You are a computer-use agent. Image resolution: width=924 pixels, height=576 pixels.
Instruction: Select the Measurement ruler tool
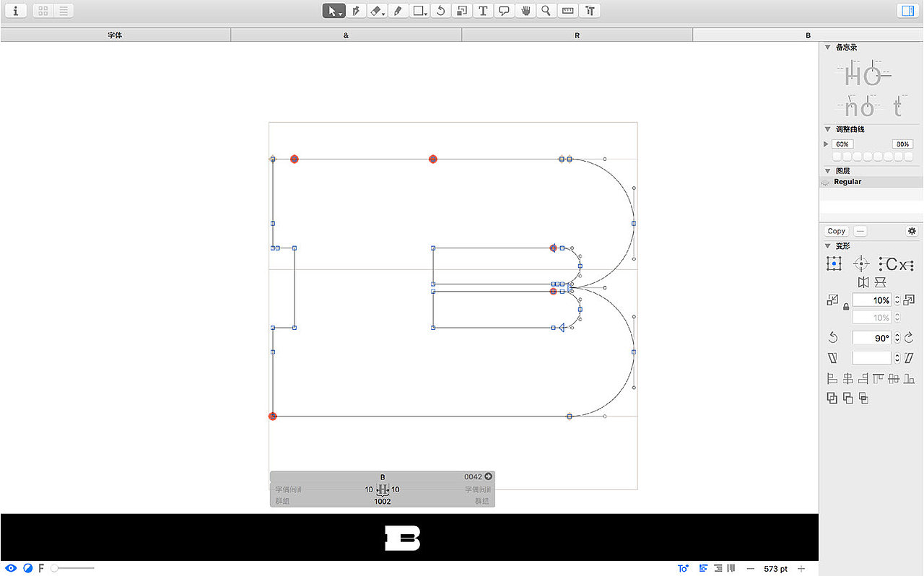pos(568,11)
